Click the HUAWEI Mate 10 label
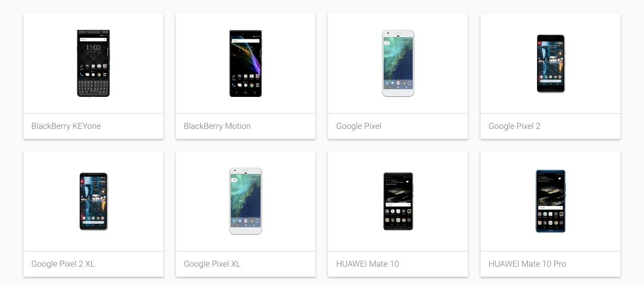Image resolution: width=644 pixels, height=284 pixels. [x=367, y=264]
